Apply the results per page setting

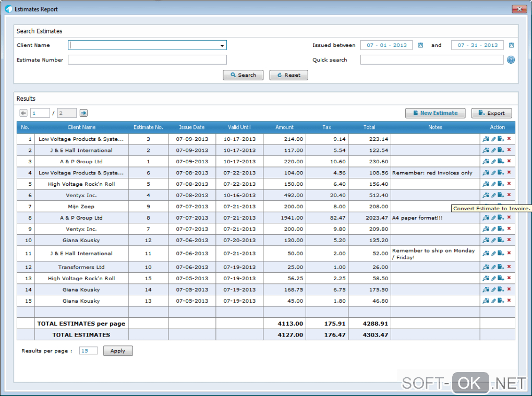point(118,351)
